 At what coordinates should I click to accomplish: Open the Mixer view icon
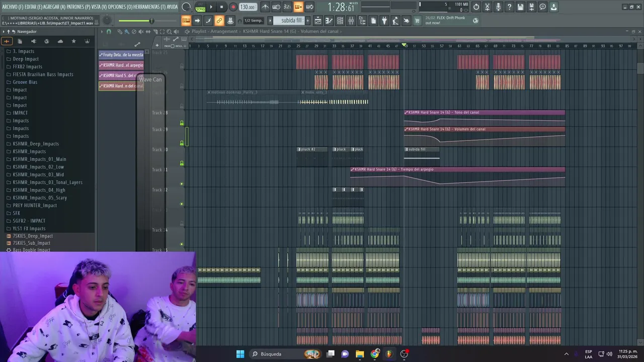coord(351,21)
